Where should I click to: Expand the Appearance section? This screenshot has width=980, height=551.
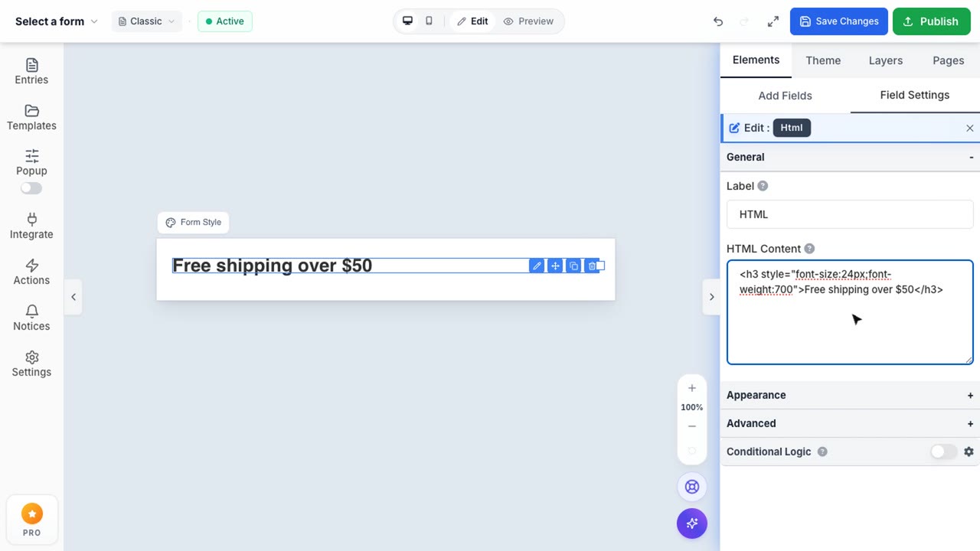tap(850, 395)
